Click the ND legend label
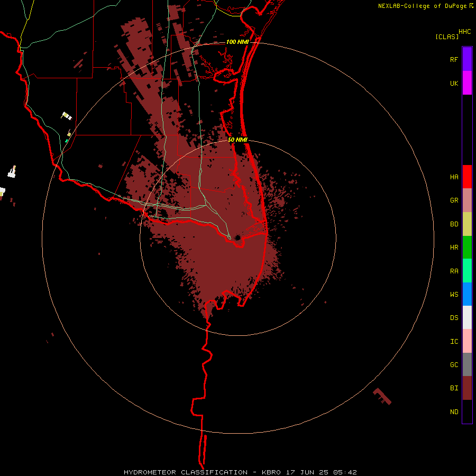The image size is (476, 476). pyautogui.click(x=454, y=411)
